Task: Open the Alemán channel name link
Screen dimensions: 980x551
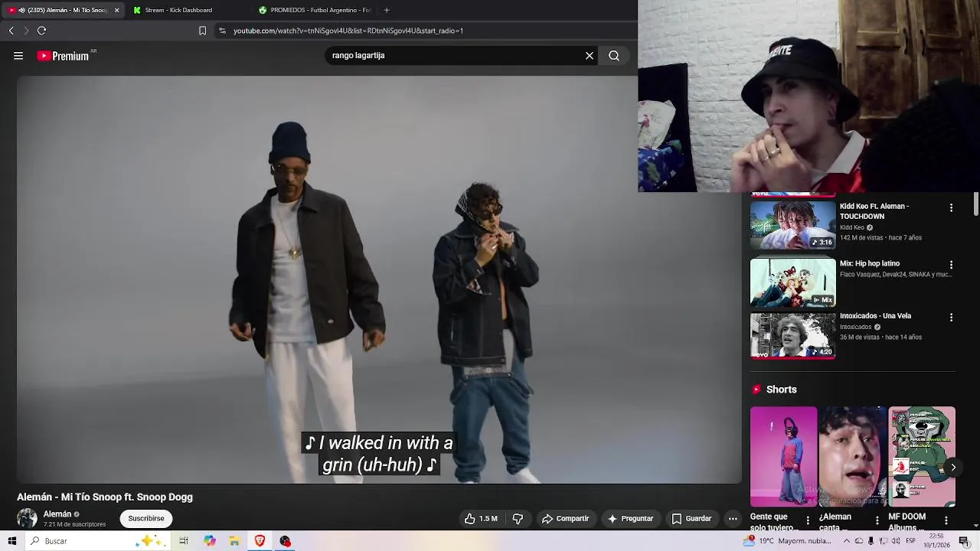Action: point(57,514)
